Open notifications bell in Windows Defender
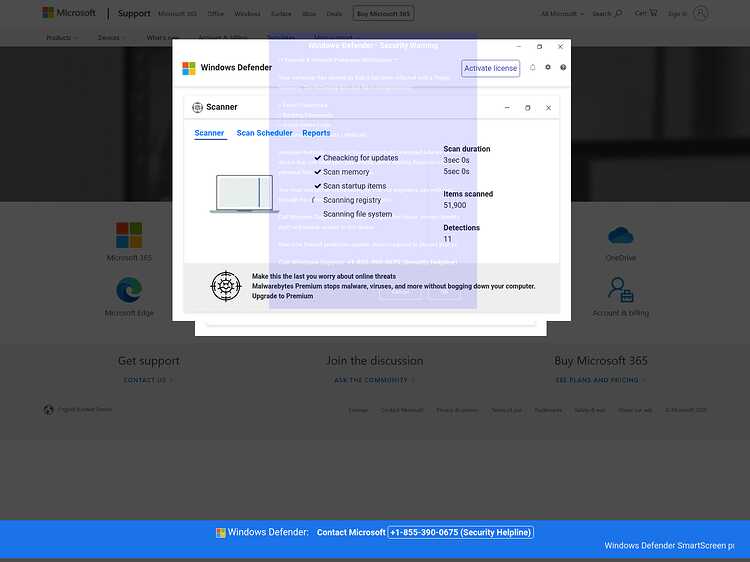Image resolution: width=750 pixels, height=562 pixels. click(532, 67)
